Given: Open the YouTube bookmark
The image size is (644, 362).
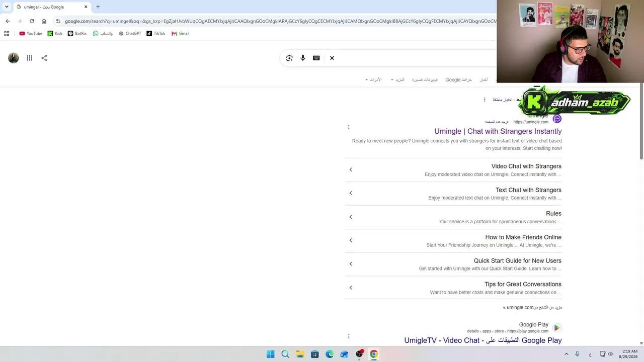Looking at the screenshot, I should 31,34.
